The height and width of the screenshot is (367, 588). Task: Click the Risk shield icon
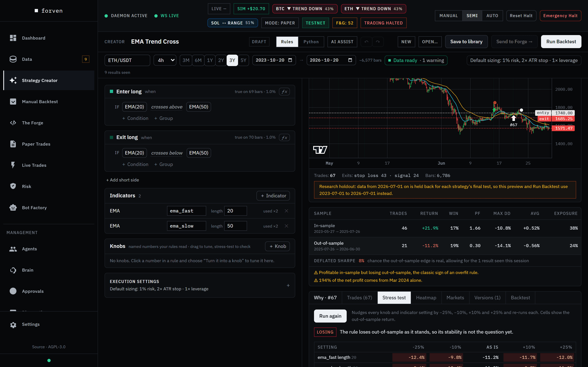[13, 186]
